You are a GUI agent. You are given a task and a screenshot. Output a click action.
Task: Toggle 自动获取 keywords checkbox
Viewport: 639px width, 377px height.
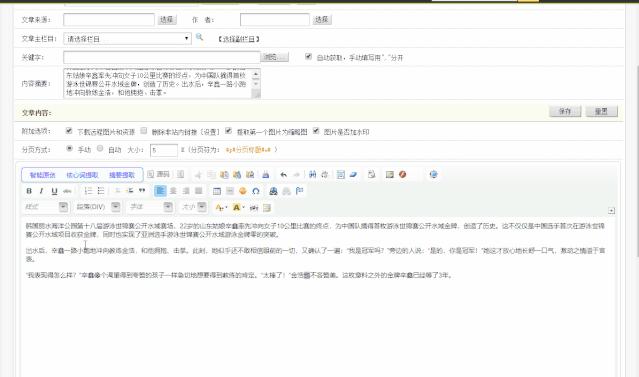(x=308, y=57)
